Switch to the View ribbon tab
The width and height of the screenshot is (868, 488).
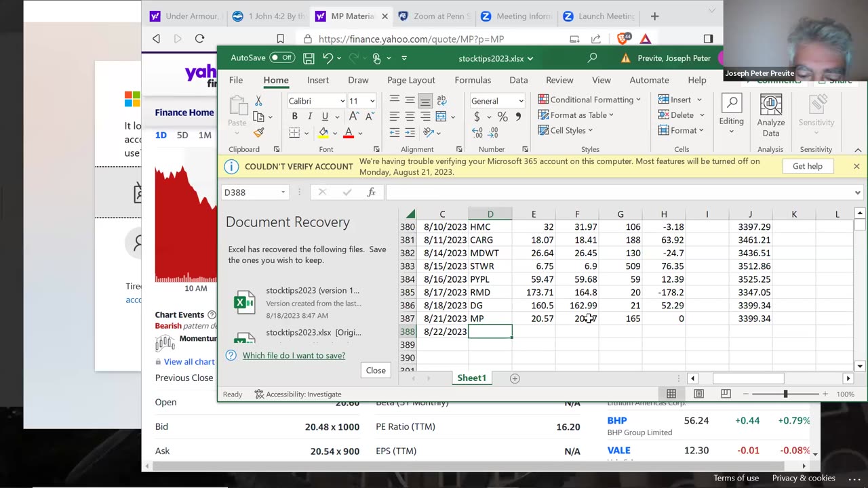(x=601, y=80)
